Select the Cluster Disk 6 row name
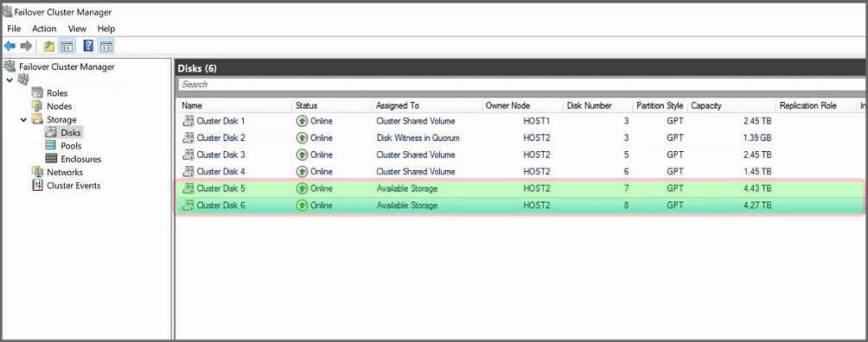The height and width of the screenshot is (342, 868). (220, 206)
